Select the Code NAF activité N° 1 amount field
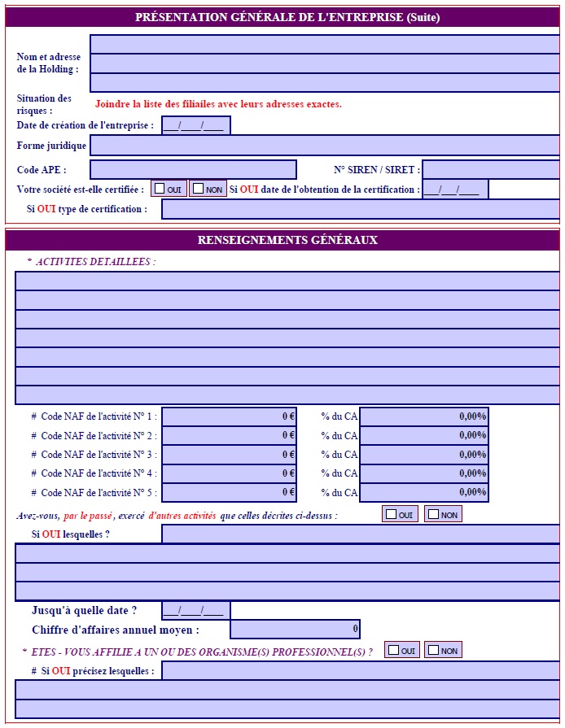This screenshot has height=728, width=565. [x=229, y=416]
